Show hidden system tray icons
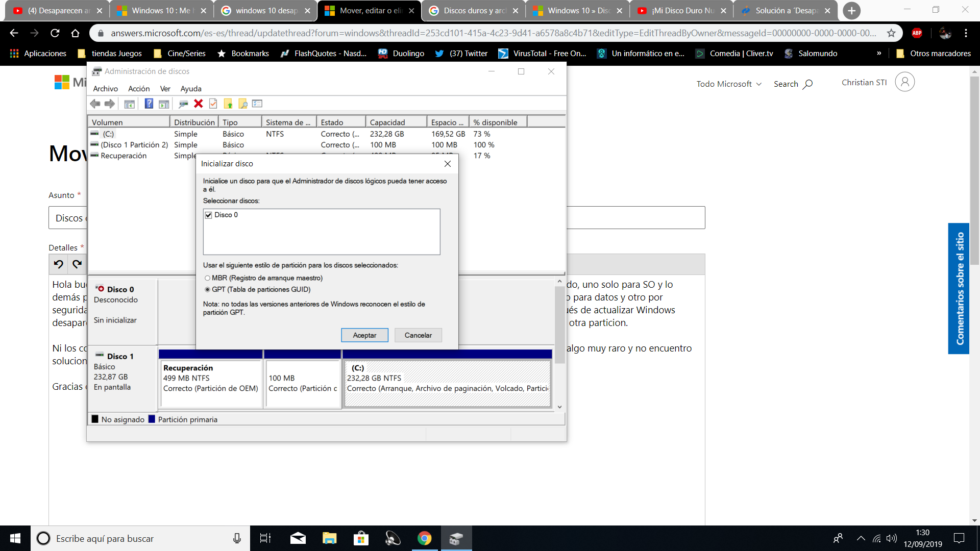The width and height of the screenshot is (980, 551). point(861,538)
